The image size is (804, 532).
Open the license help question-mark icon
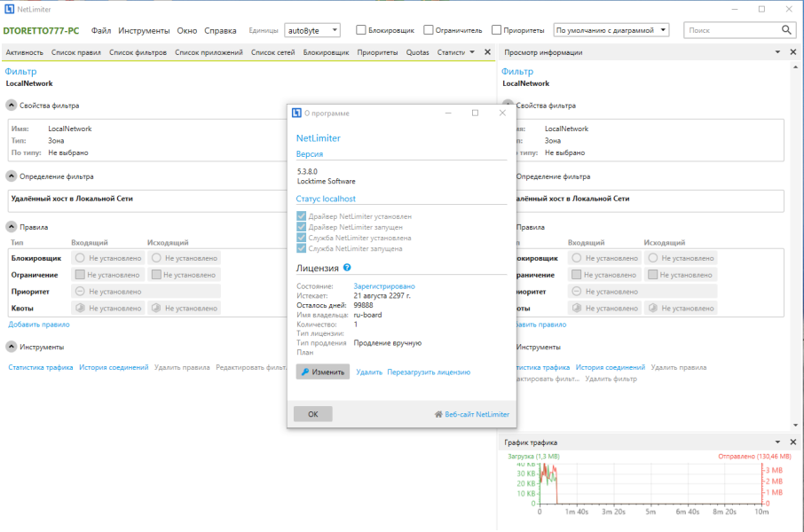[x=347, y=268]
